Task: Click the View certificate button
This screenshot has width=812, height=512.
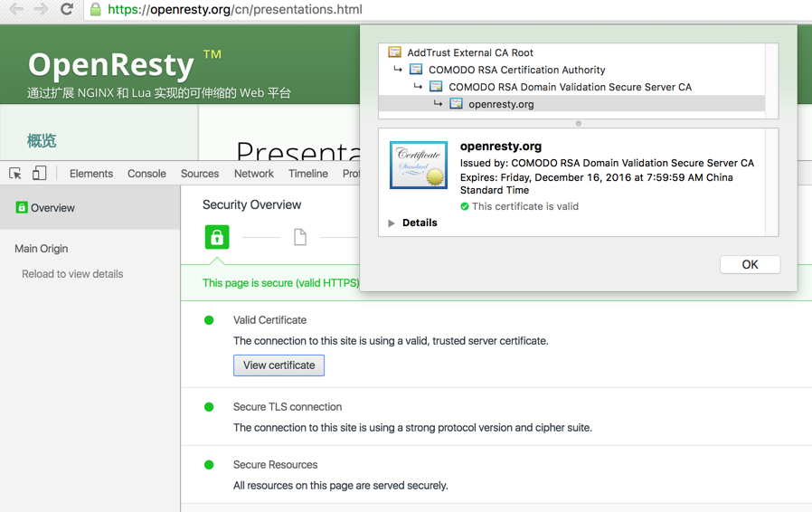Action: click(x=279, y=365)
